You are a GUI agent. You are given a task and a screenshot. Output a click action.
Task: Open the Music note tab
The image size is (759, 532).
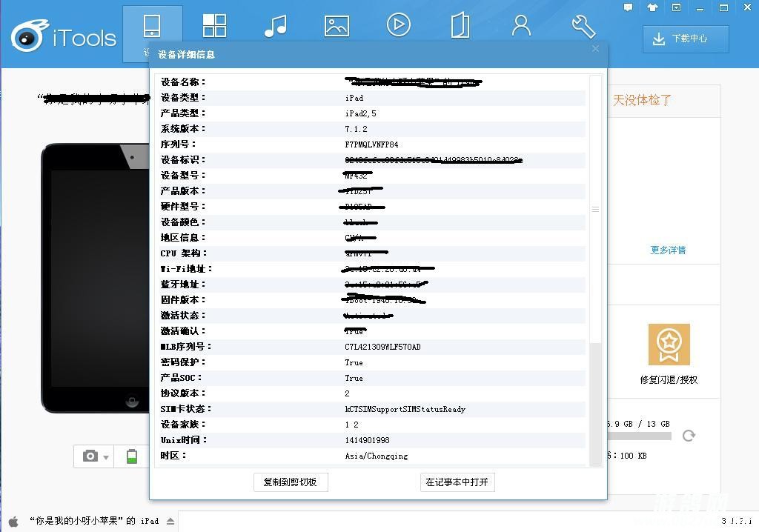point(276,26)
